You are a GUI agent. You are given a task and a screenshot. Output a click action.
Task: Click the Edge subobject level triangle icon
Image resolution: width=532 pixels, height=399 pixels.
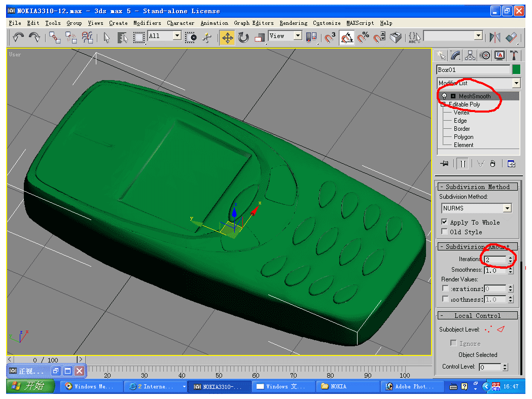pyautogui.click(x=501, y=329)
